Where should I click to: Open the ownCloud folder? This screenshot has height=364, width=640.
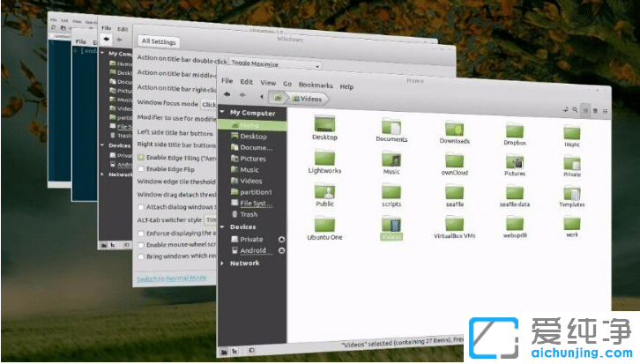[452, 160]
